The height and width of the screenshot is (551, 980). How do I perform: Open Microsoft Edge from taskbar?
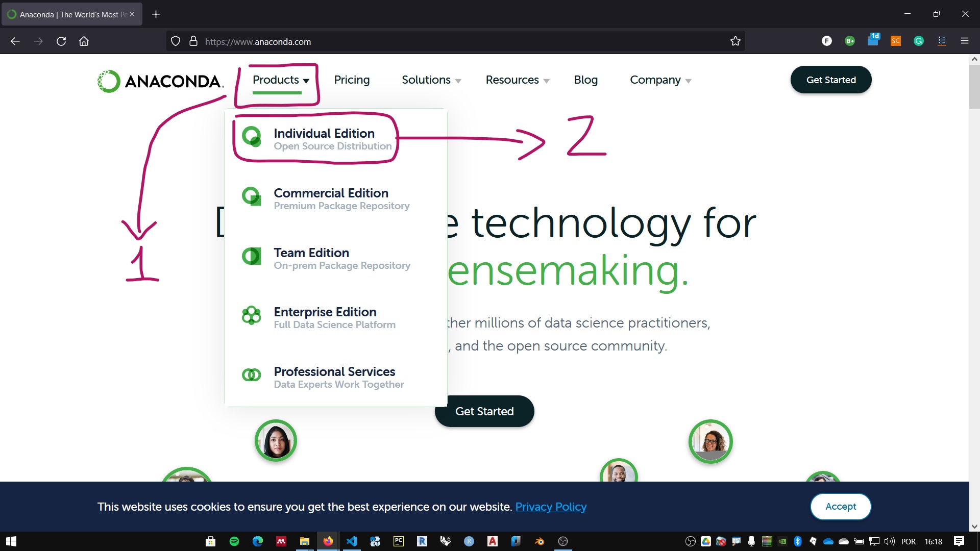click(258, 541)
